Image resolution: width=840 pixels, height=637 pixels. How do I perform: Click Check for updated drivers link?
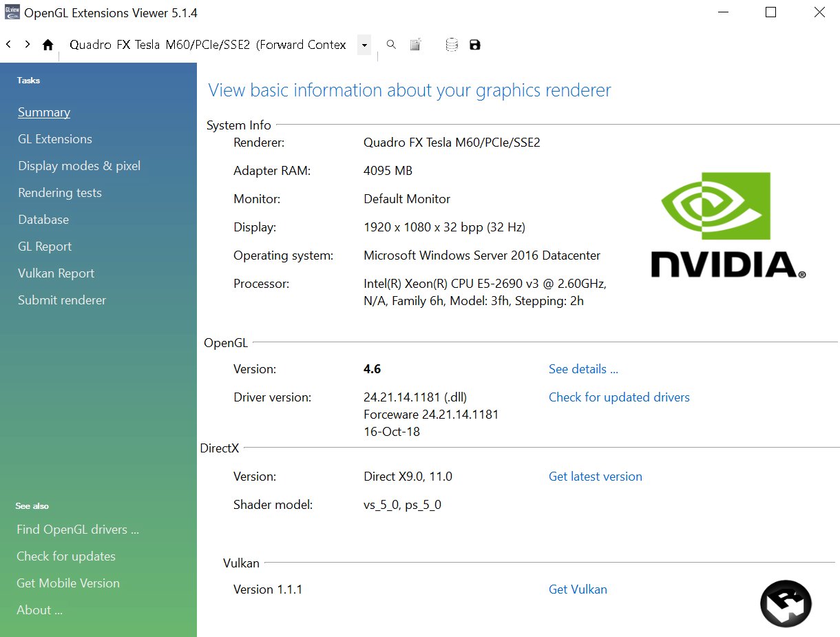click(x=619, y=397)
